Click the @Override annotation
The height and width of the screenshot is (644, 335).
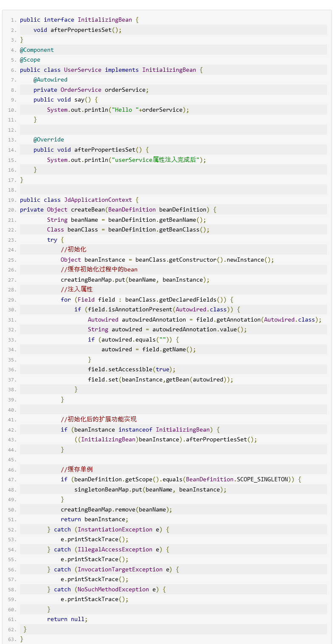[x=49, y=140]
